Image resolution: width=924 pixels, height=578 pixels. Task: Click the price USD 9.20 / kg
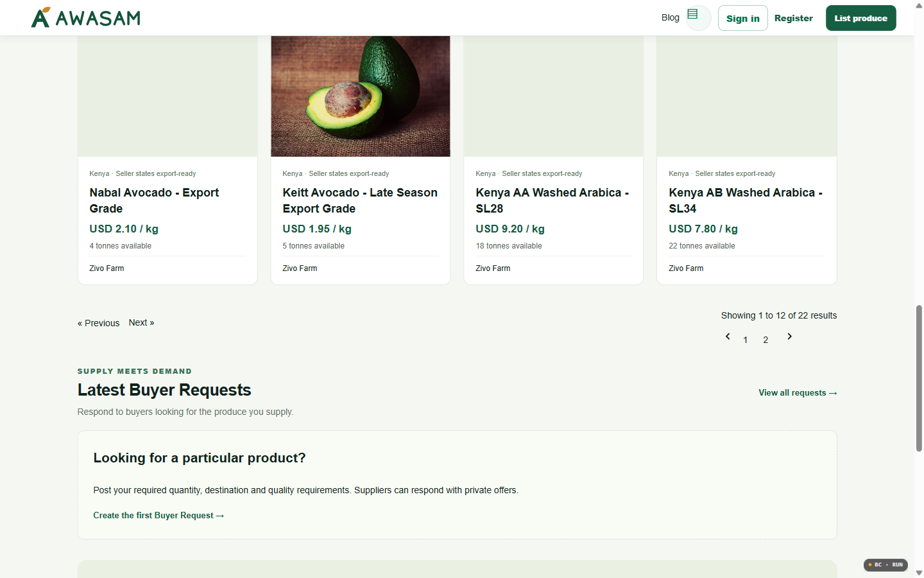510,229
